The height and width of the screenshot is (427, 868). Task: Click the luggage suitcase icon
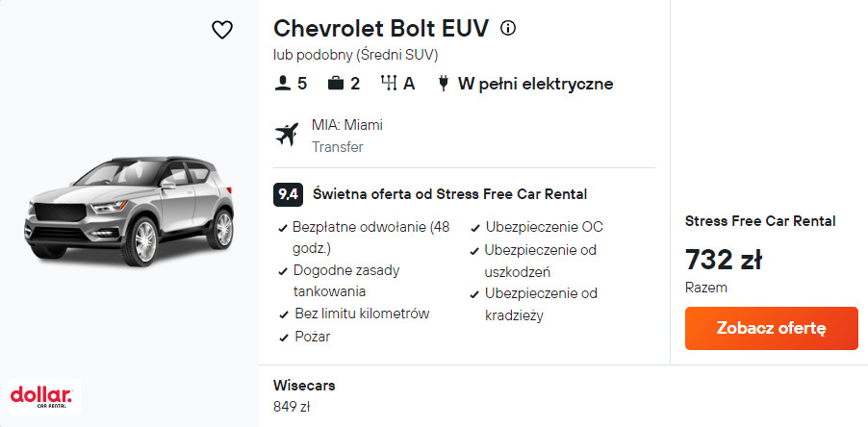click(336, 84)
